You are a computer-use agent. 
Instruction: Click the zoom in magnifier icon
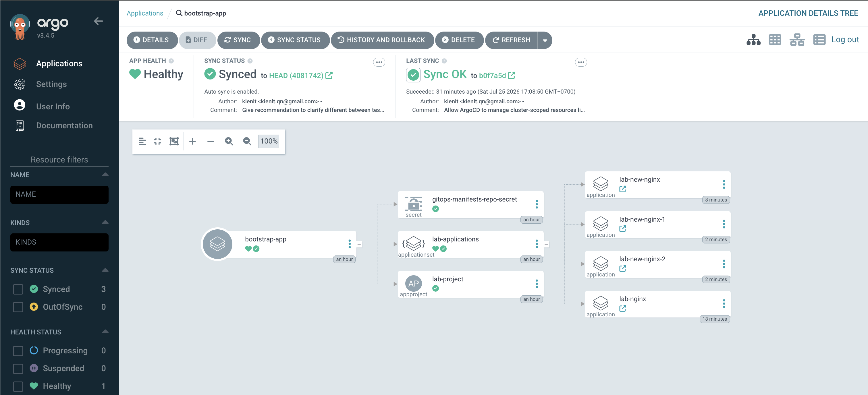[229, 142]
